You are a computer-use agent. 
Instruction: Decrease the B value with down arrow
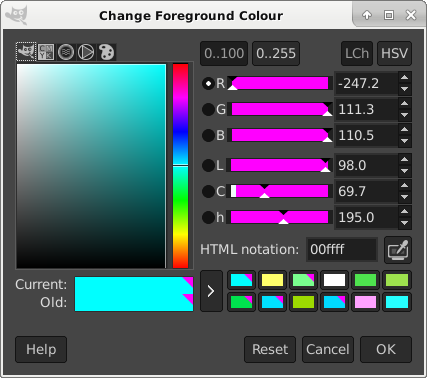pos(405,141)
